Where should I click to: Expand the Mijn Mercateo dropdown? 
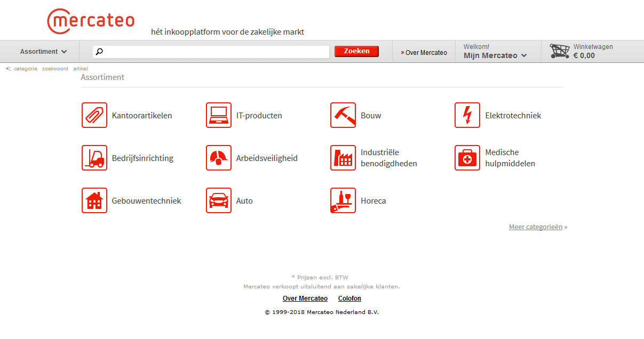[495, 55]
